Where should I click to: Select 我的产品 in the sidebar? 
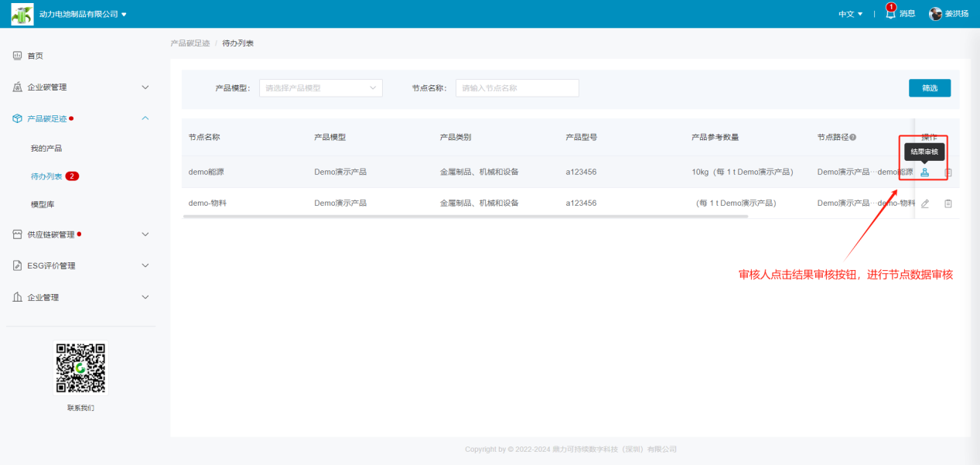(x=46, y=148)
